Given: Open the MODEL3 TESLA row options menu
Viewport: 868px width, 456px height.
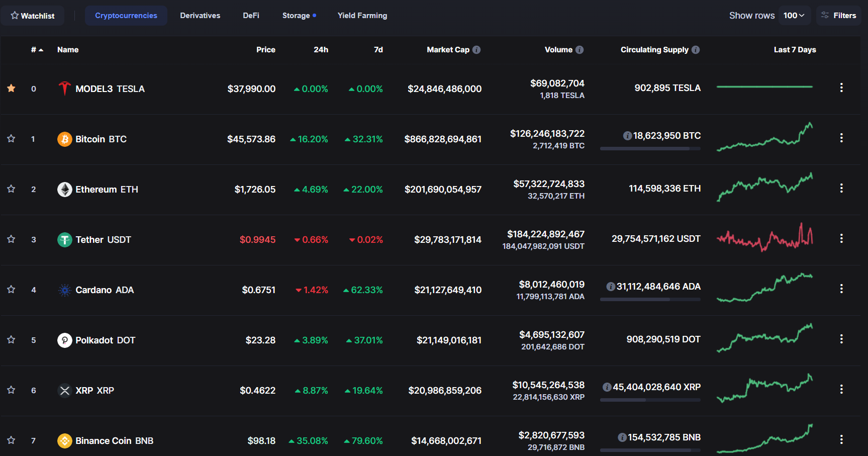Looking at the screenshot, I should [x=841, y=87].
